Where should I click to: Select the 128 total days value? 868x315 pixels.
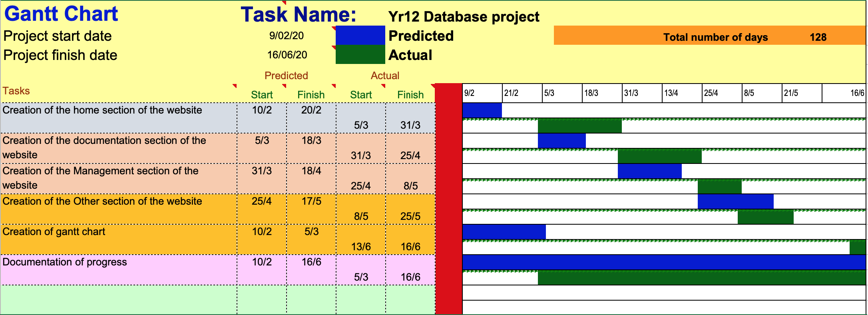coord(818,37)
